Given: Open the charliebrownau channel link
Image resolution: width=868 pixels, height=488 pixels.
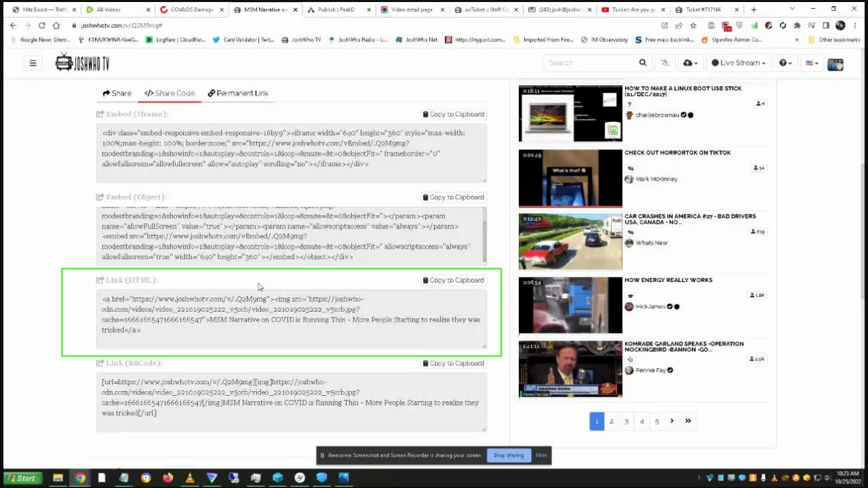Looking at the screenshot, I should click(657, 115).
